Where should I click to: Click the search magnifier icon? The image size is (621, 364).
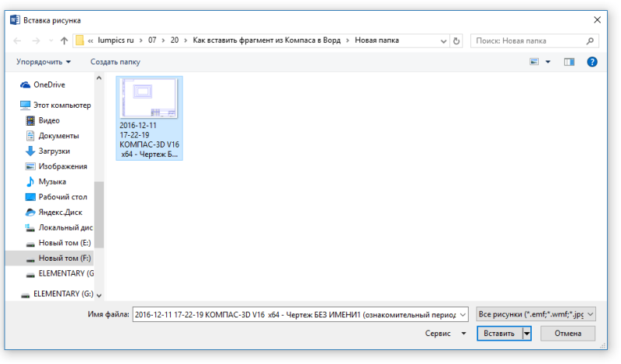[590, 41]
